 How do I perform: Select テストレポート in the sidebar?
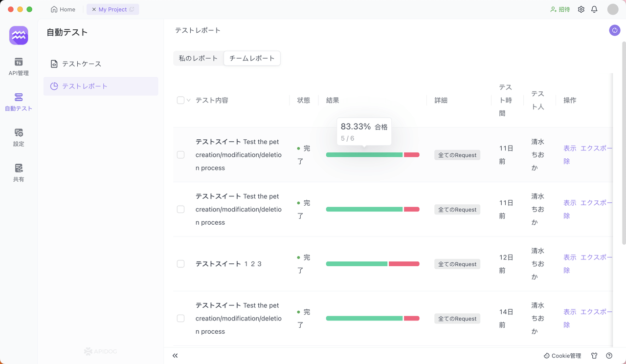point(101,86)
